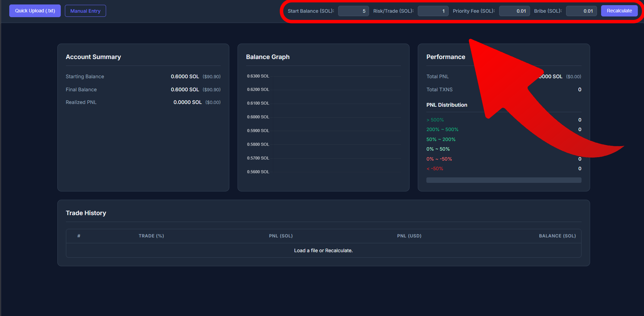Viewport: 644px width, 316px height.
Task: Click the < -50% distribution row
Action: pyautogui.click(x=504, y=168)
